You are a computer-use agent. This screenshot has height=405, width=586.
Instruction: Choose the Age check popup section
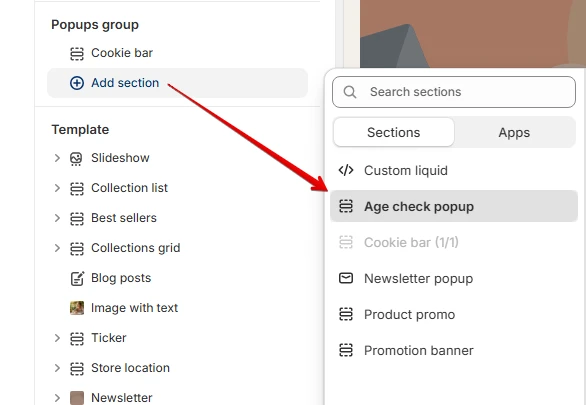(454, 206)
